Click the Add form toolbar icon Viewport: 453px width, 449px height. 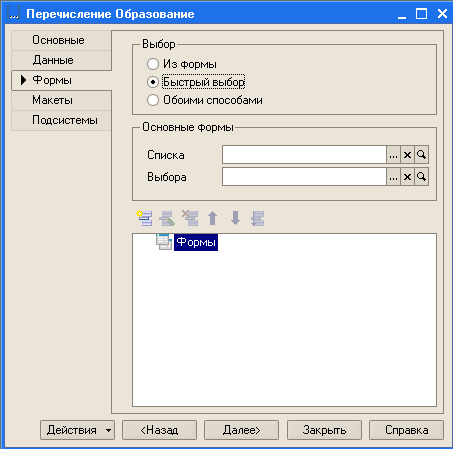145,218
